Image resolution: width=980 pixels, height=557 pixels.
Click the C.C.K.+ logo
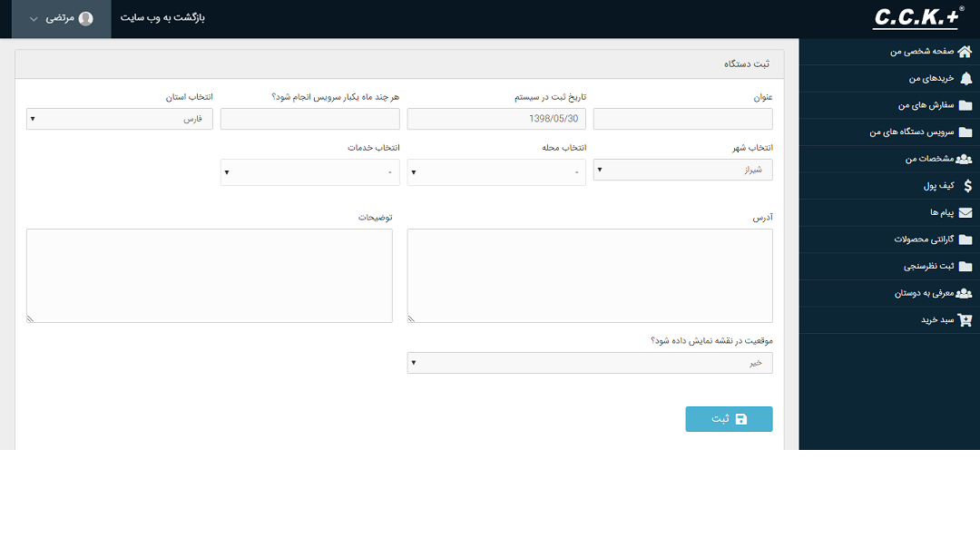tap(918, 17)
